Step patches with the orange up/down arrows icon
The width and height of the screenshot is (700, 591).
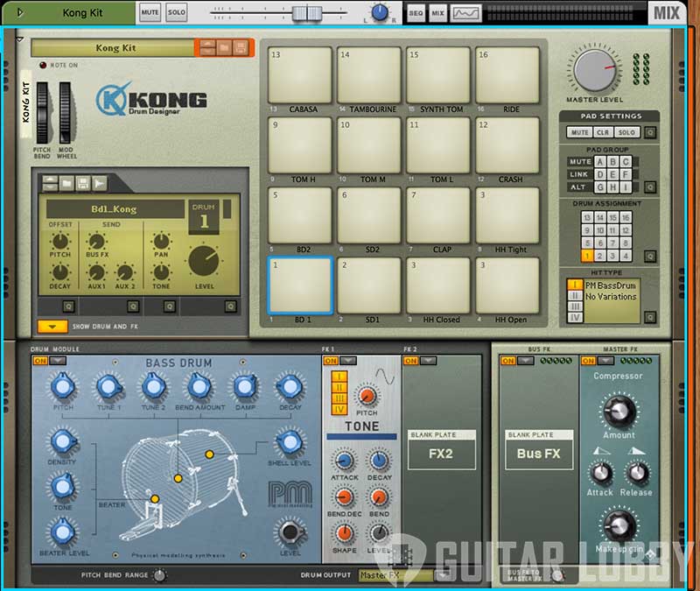[207, 47]
